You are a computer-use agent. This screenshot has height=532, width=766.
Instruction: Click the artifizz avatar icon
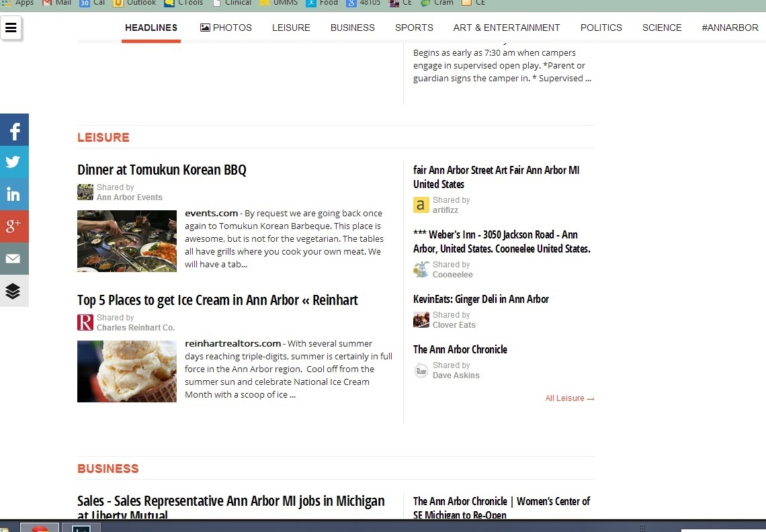(x=421, y=206)
